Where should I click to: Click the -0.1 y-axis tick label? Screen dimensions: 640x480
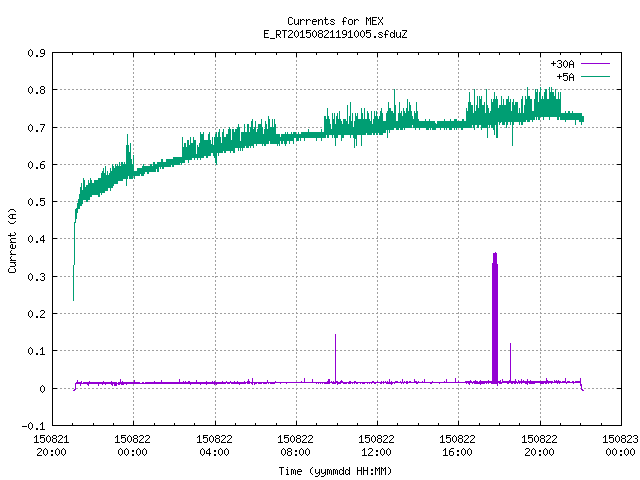click(x=33, y=426)
